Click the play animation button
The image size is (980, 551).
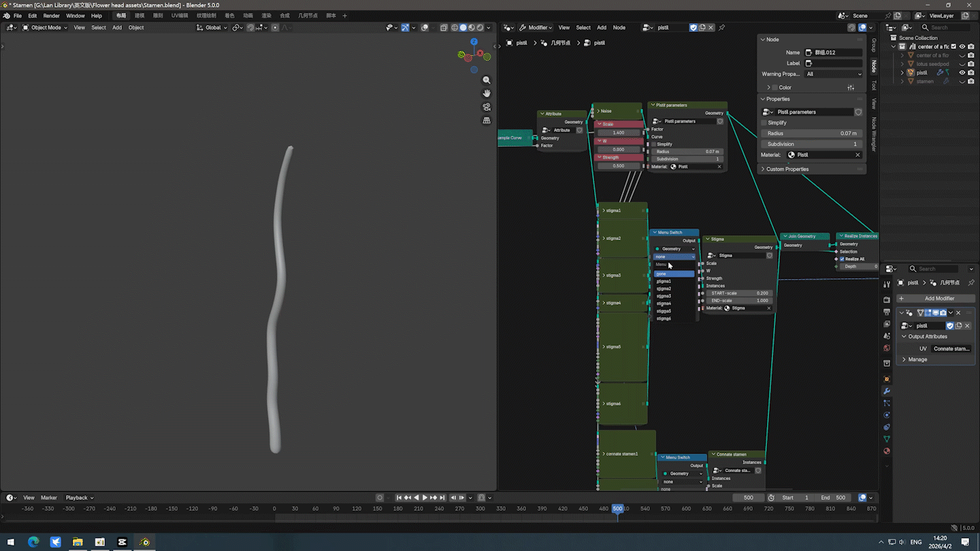[425, 498]
